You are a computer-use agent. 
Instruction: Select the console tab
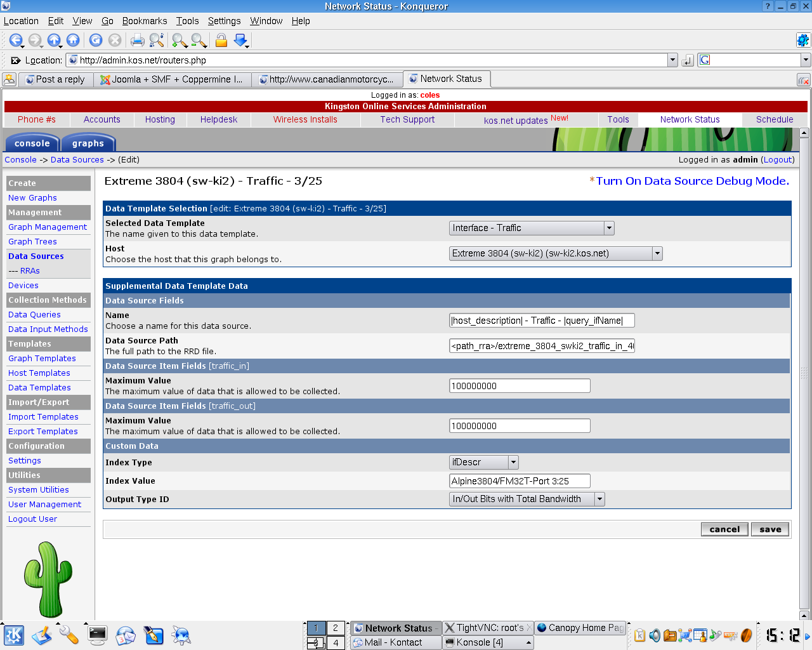(x=32, y=143)
